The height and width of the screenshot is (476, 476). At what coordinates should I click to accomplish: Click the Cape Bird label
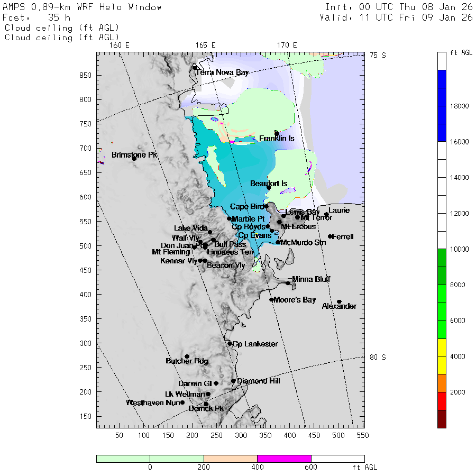247,206
